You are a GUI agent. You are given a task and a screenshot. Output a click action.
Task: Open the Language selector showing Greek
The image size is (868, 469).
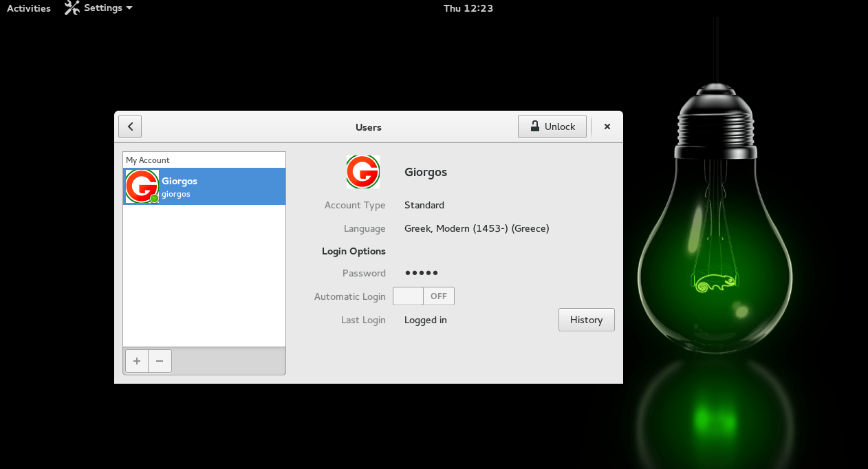[477, 228]
